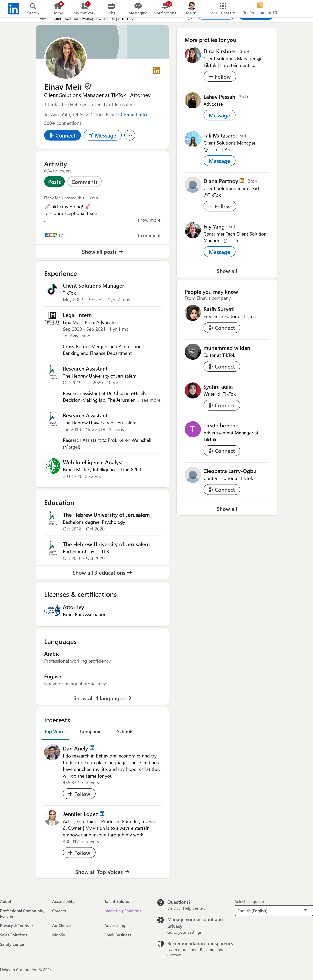
Task: Toggle the Comments filter pill
Action: (x=85, y=182)
